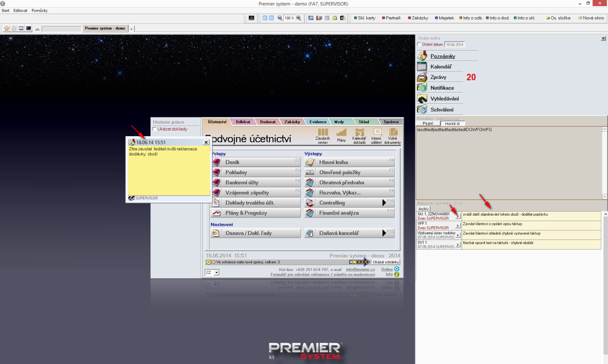Click the favorites star icon
This screenshot has width=608, height=364.
tap(7, 28)
